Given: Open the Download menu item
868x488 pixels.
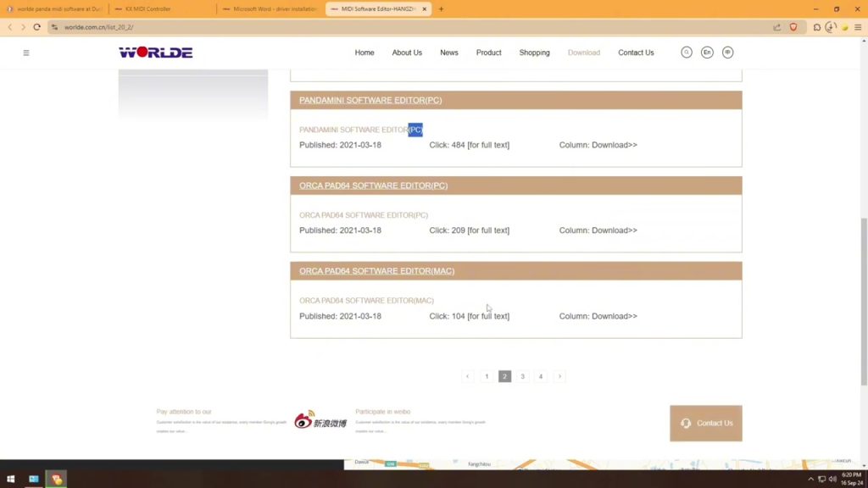Looking at the screenshot, I should coord(583,53).
